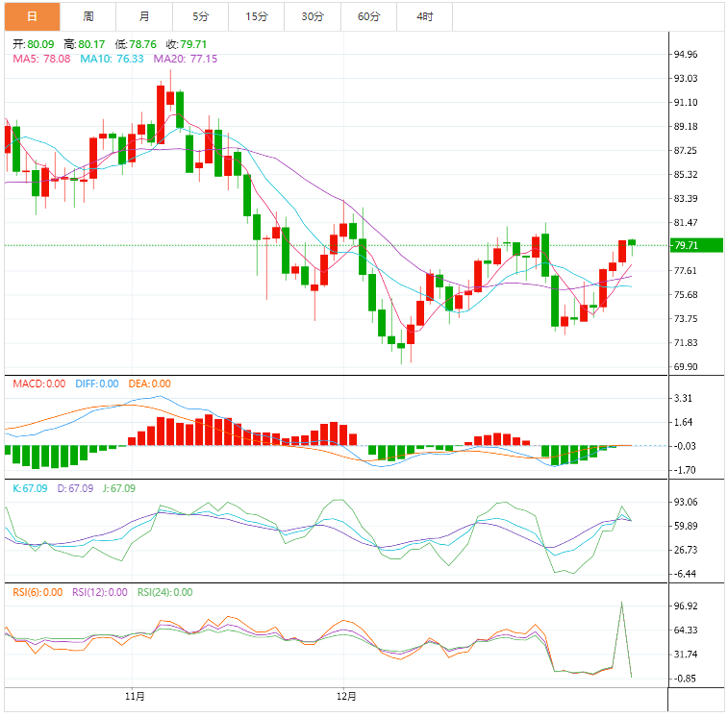Open the 60分 interval tab

point(369,16)
